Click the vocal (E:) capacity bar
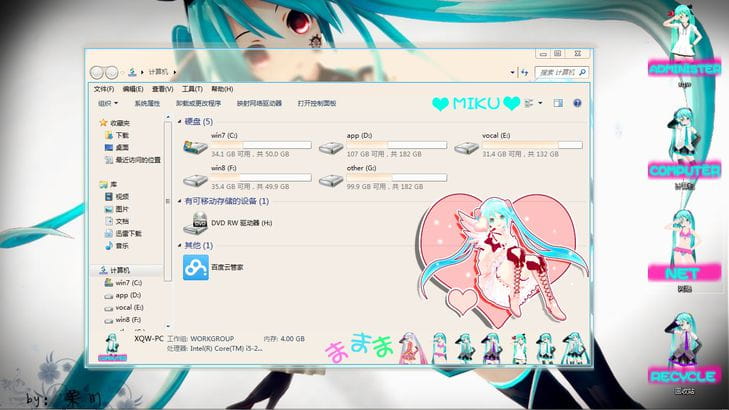 coord(532,145)
